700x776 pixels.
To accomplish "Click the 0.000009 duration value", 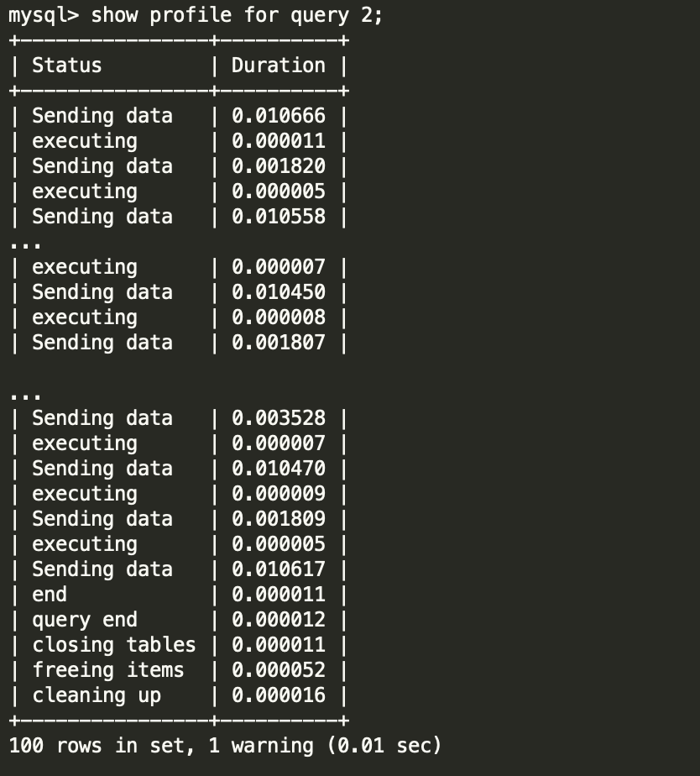I will coord(278,494).
